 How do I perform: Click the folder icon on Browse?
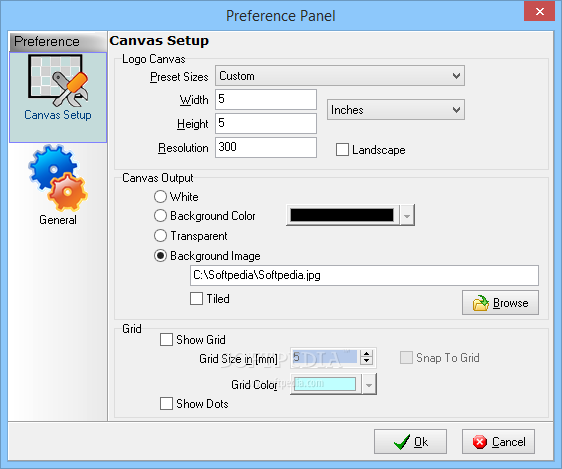click(x=480, y=303)
